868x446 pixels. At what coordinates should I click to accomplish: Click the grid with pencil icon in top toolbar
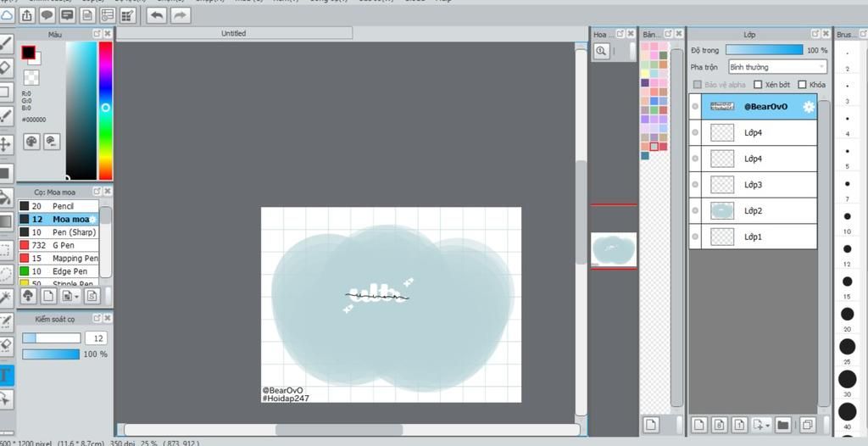tap(128, 15)
